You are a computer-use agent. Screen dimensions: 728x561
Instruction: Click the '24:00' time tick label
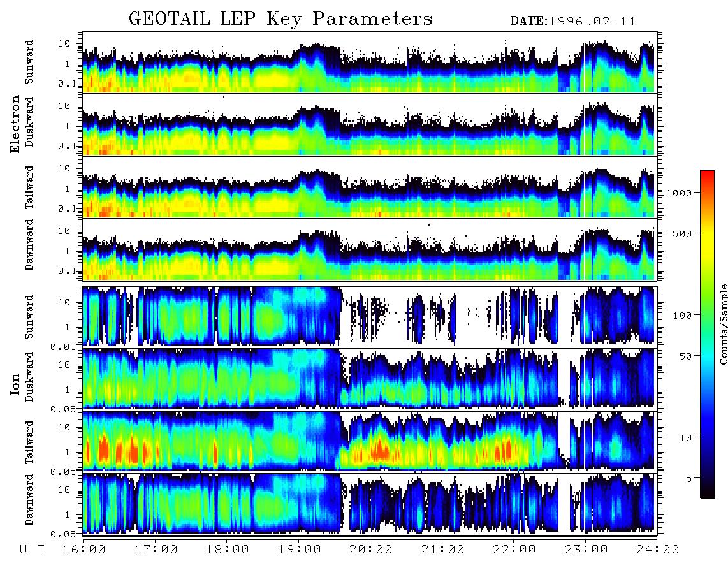coord(658,550)
